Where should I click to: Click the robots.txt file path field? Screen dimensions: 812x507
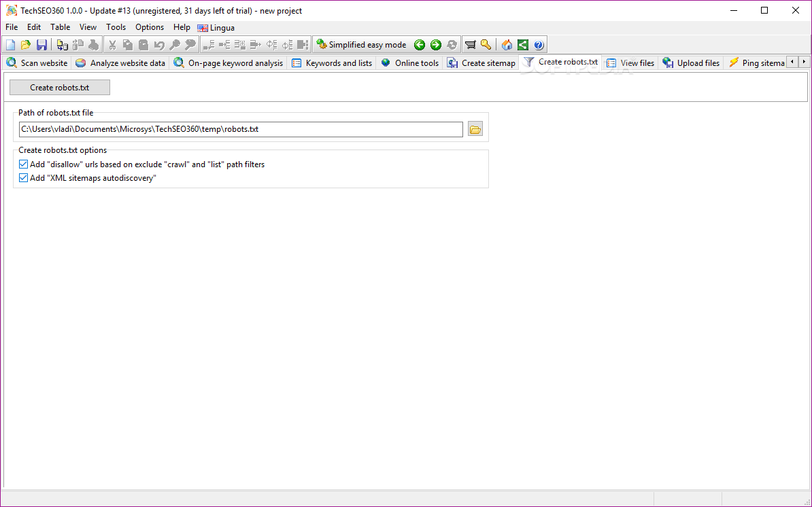[241, 129]
